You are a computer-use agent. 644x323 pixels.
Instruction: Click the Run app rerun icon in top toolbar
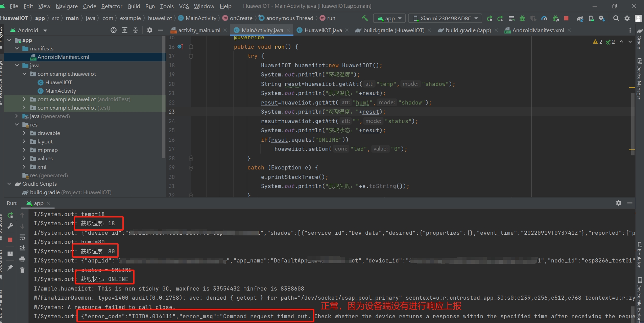[490, 18]
